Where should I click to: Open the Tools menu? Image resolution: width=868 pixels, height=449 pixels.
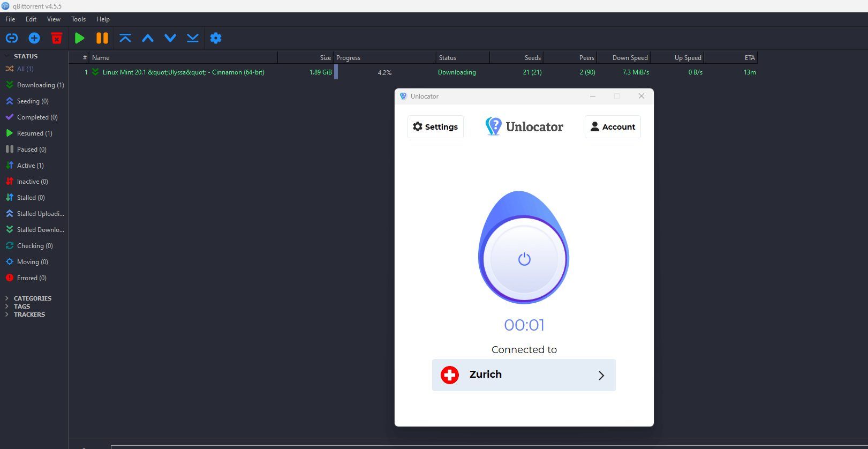(x=78, y=19)
